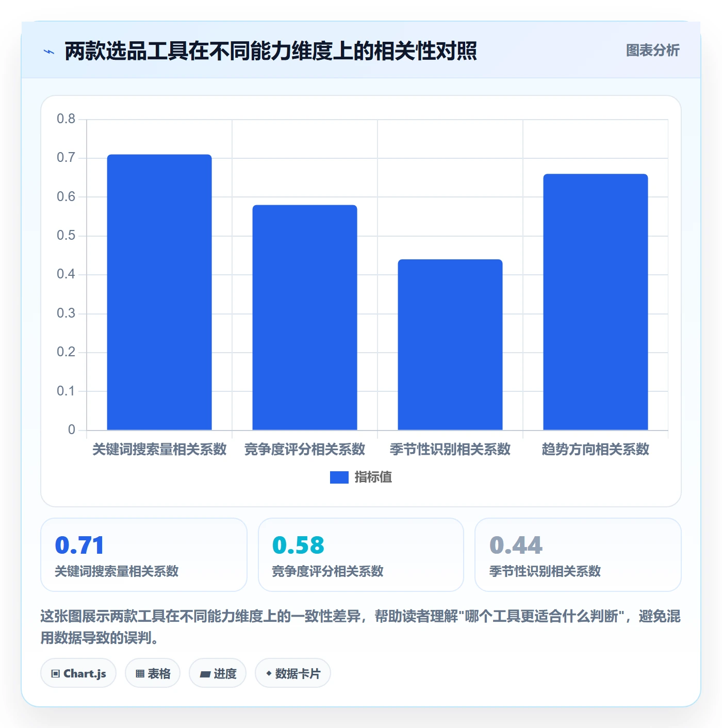The image size is (722, 728).
Task: Select the 关键词搜索量相关系数 bar in chart
Action: 159,292
